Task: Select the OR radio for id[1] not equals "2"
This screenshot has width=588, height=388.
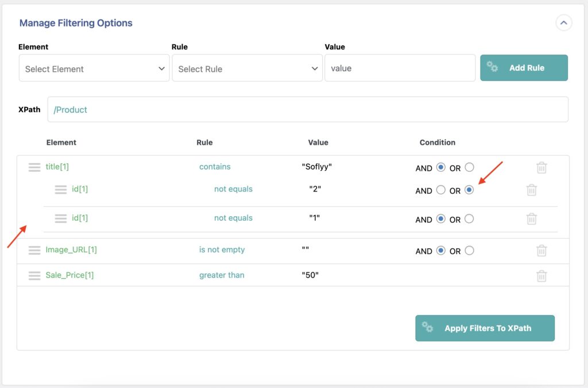Action: 469,189
